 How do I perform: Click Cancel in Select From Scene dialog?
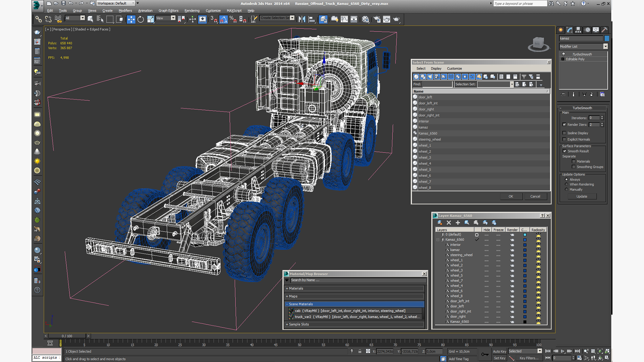[x=535, y=197]
